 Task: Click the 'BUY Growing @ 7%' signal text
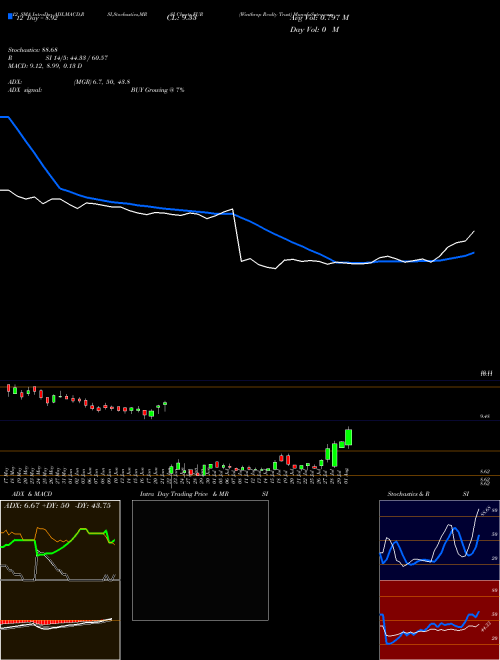(x=157, y=90)
